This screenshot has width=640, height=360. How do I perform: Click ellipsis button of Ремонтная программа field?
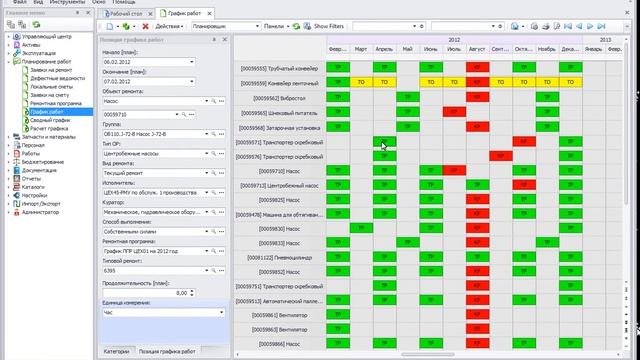tap(221, 251)
